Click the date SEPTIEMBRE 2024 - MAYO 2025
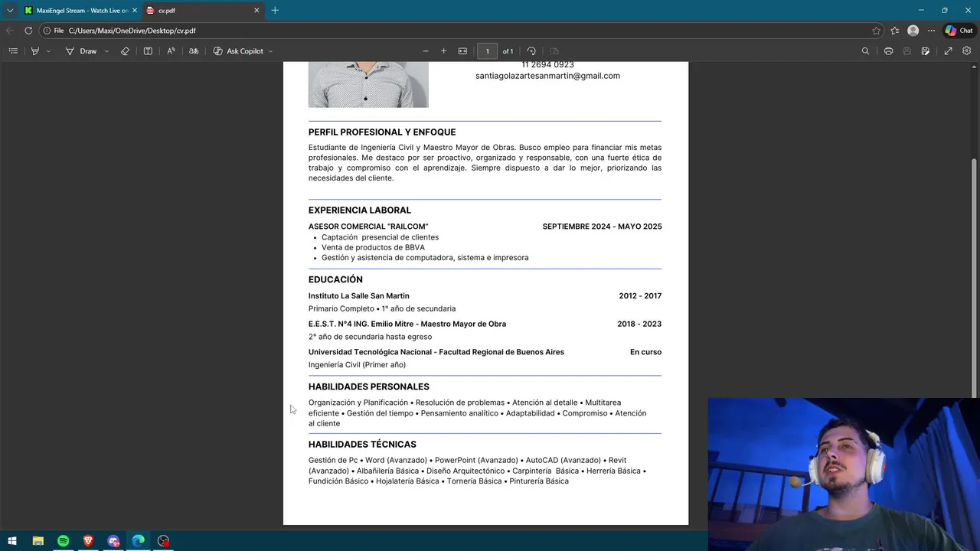Image resolution: width=980 pixels, height=551 pixels. (602, 227)
